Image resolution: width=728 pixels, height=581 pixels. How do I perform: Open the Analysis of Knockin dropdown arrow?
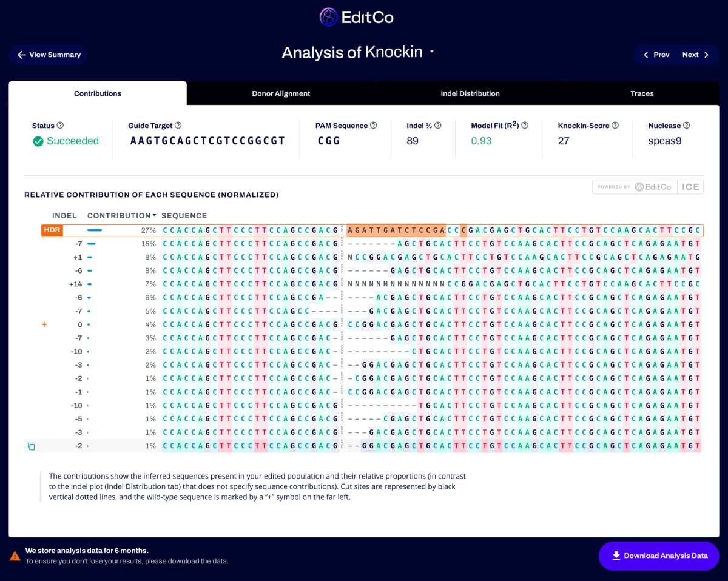click(432, 53)
